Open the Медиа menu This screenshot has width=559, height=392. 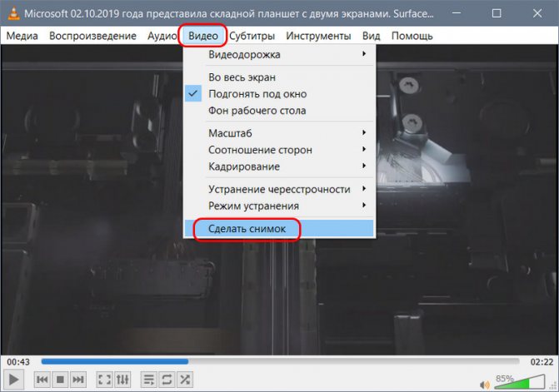click(22, 36)
